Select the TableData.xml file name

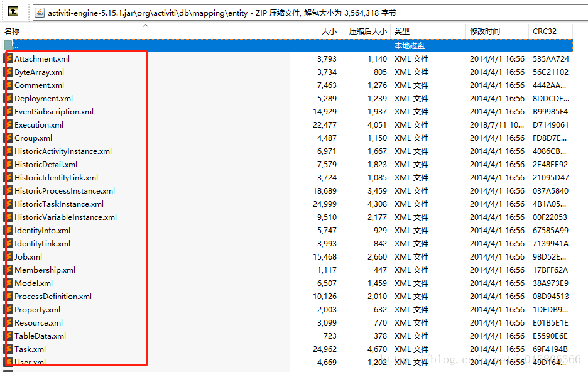[x=40, y=336]
